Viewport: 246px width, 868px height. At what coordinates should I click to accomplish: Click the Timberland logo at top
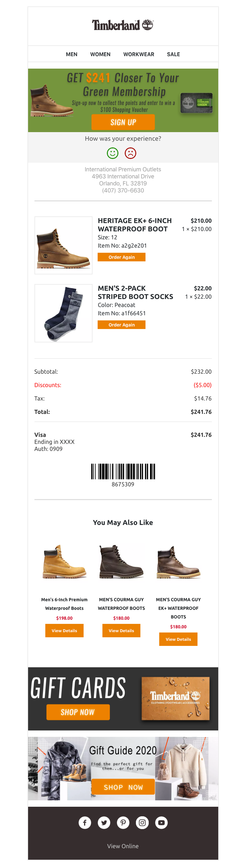click(123, 25)
